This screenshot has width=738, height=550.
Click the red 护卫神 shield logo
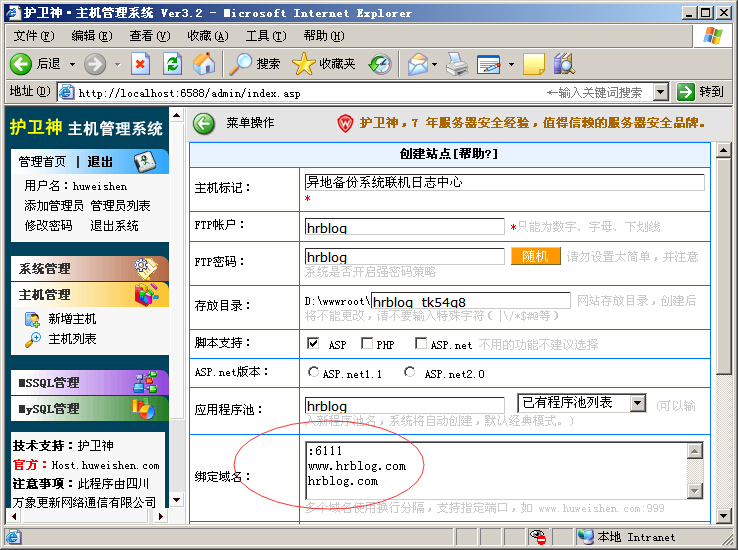pos(345,124)
